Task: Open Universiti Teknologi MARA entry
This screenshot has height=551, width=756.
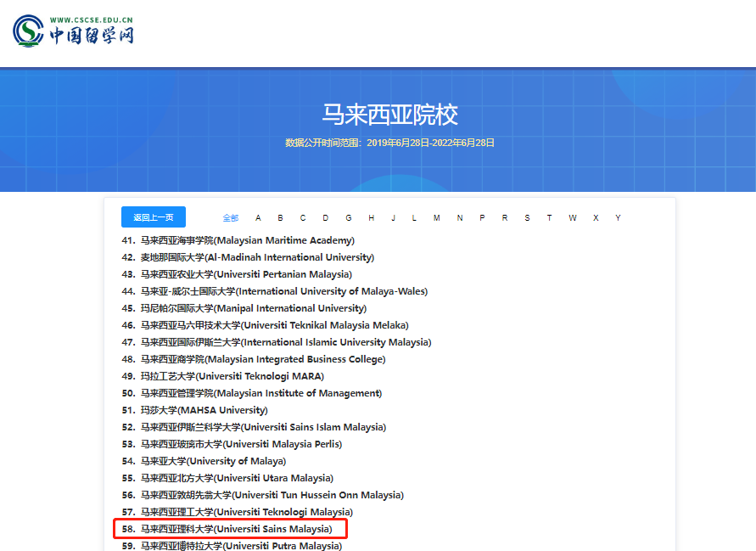Action: 223,376
